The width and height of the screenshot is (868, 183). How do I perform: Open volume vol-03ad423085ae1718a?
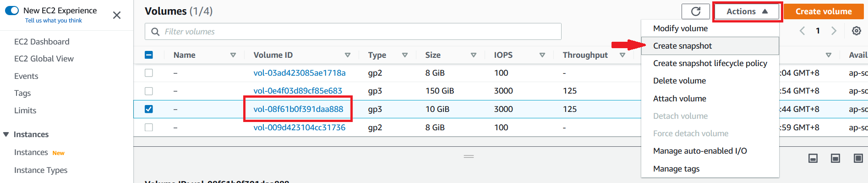(300, 73)
